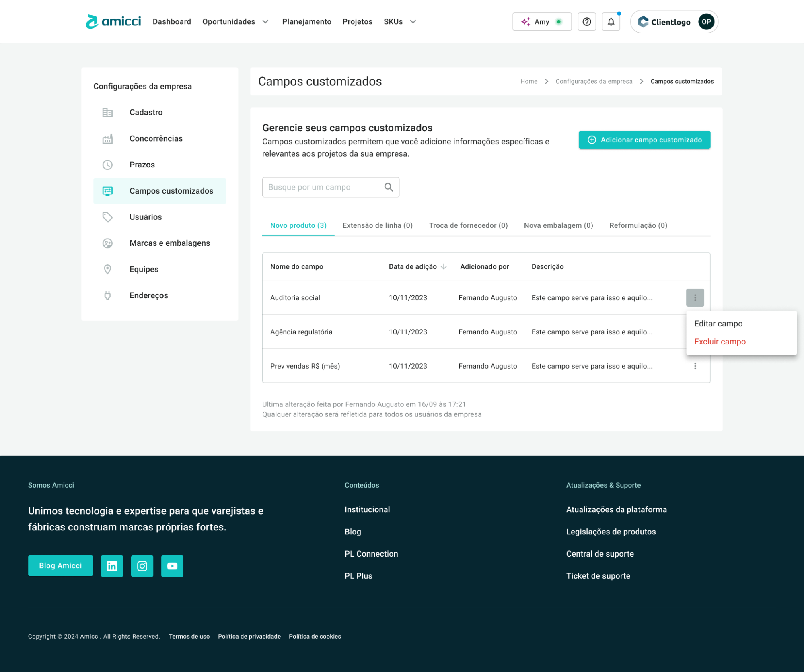Click the YouTube icon in footer
This screenshot has width=804, height=672.
coord(172,566)
